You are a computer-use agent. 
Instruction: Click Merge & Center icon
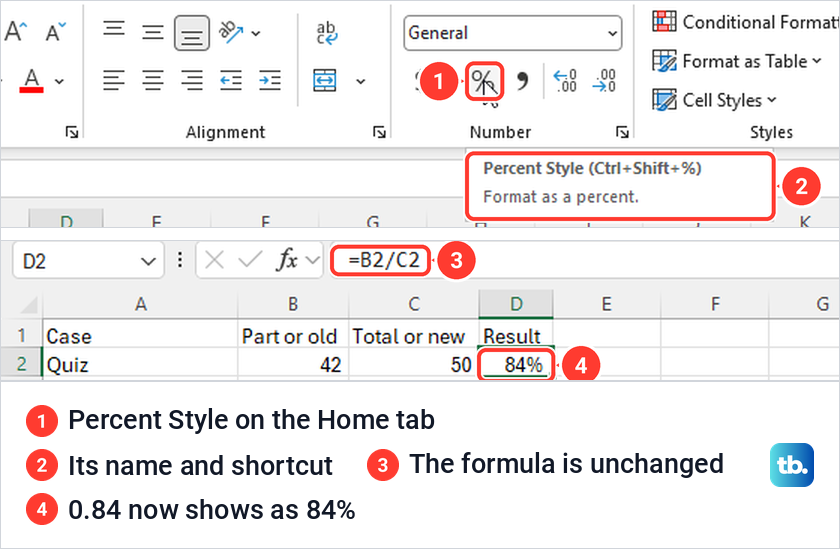[x=325, y=81]
